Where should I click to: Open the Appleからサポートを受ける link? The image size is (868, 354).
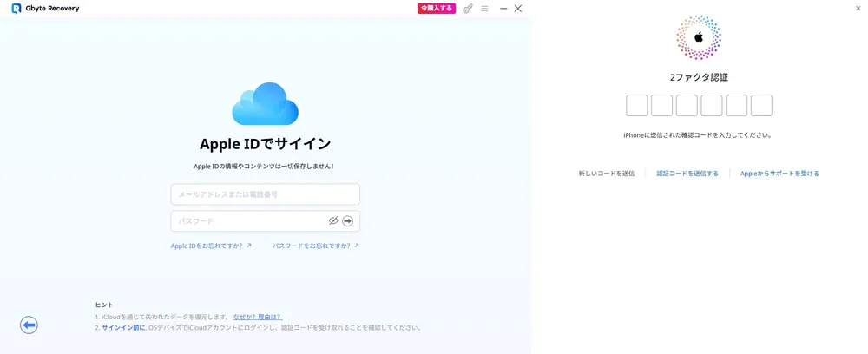779,174
